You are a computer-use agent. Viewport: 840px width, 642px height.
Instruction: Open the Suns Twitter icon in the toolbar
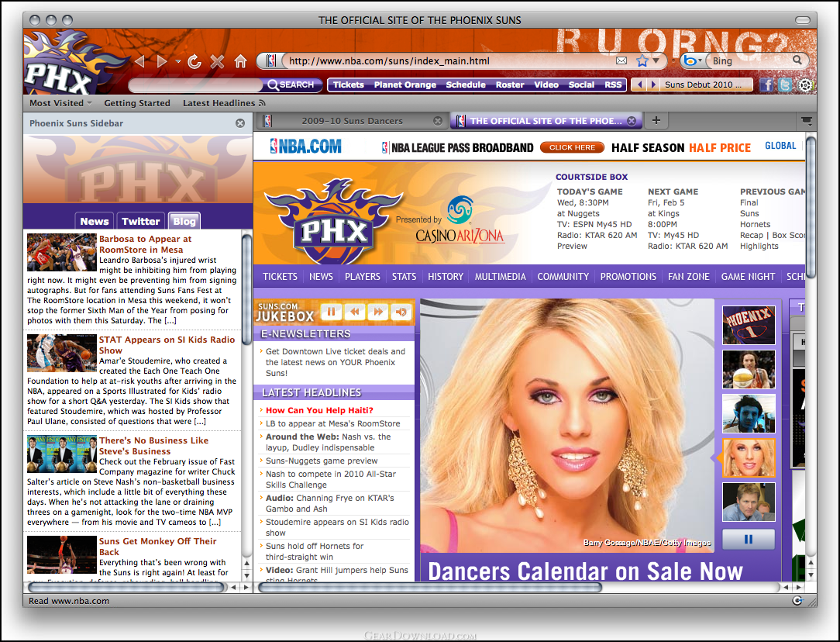click(x=785, y=85)
